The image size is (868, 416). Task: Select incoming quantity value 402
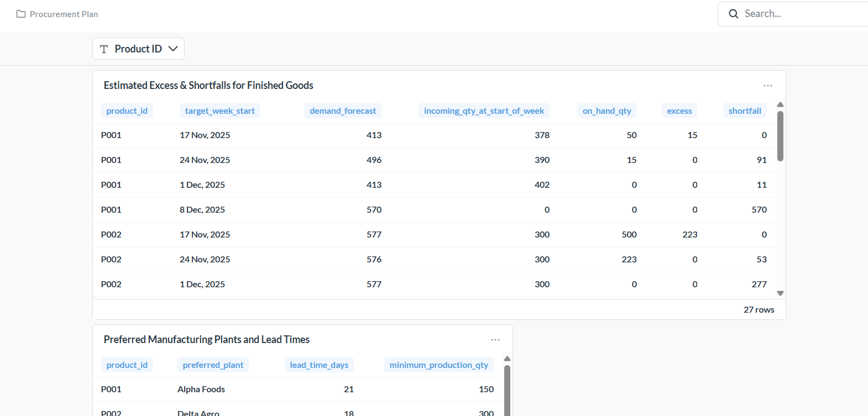(542, 185)
